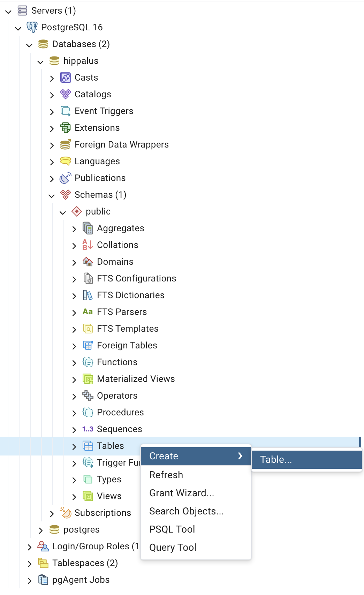Click the public schema diamond icon
The height and width of the screenshot is (595, 364).
(x=77, y=211)
